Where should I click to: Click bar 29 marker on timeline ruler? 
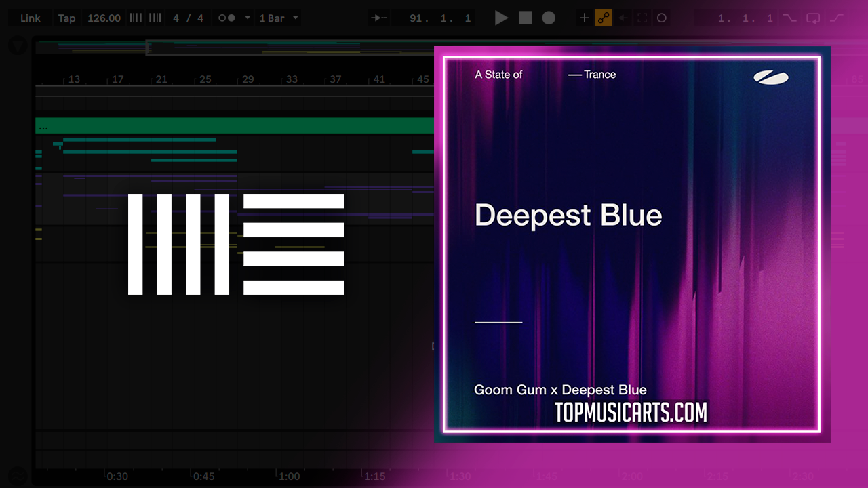point(248,79)
